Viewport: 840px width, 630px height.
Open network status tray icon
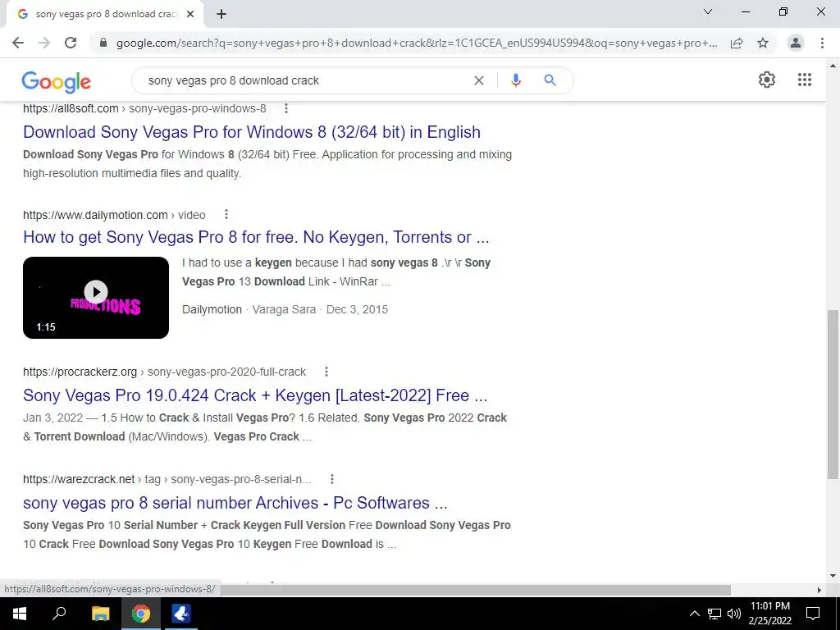click(x=714, y=614)
